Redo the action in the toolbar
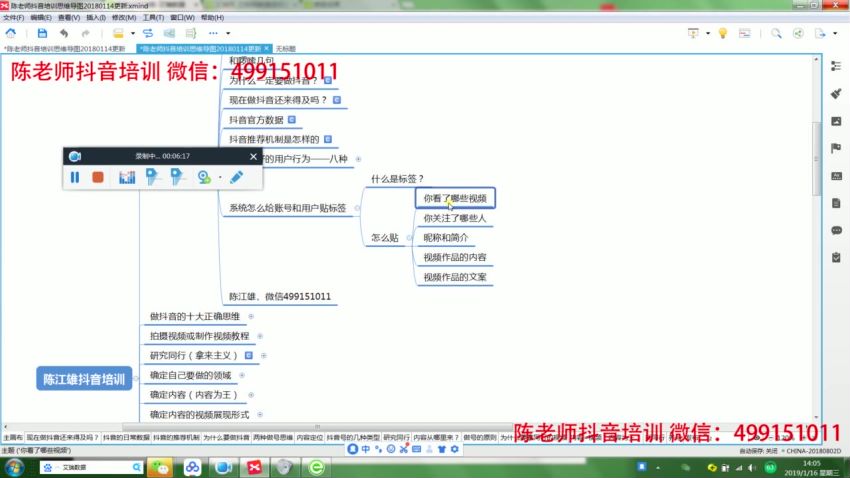850x478 pixels. pyautogui.click(x=85, y=33)
